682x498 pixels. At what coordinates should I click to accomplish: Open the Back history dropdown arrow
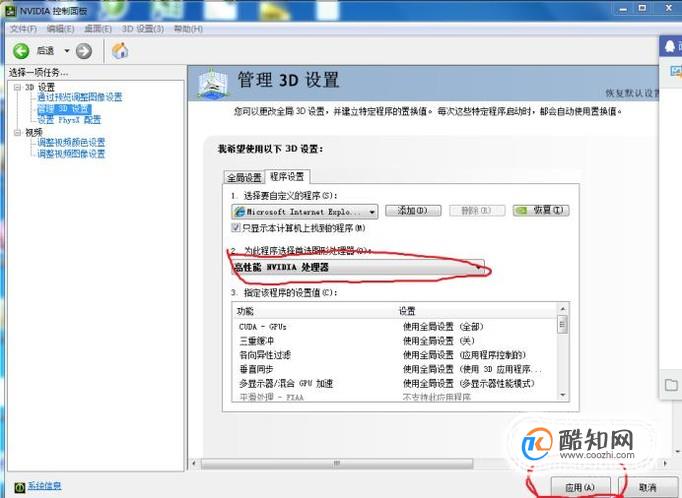[67, 51]
